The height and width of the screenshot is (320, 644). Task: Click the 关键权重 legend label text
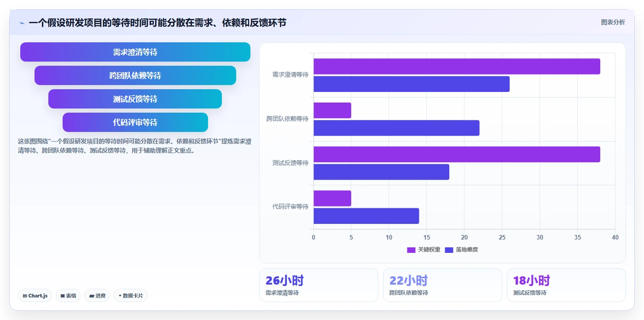tap(429, 250)
